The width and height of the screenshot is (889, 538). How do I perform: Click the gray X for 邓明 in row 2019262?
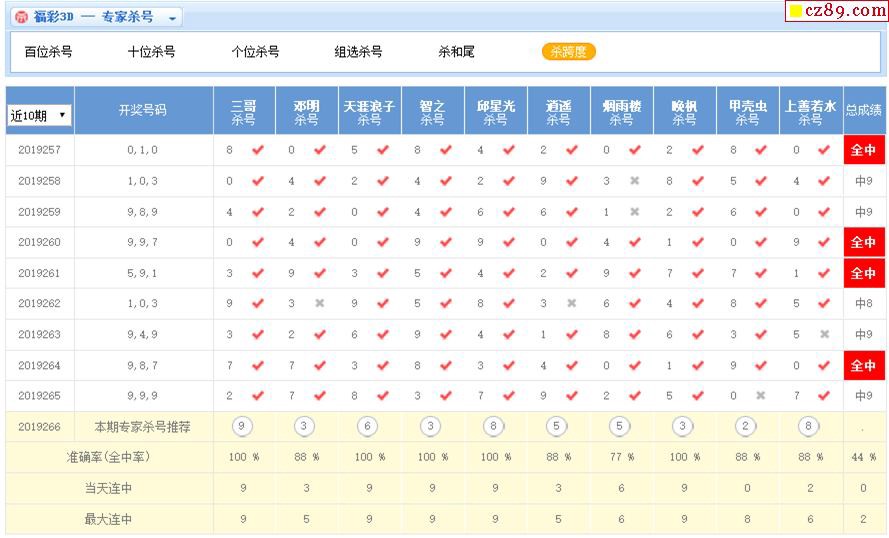(320, 304)
